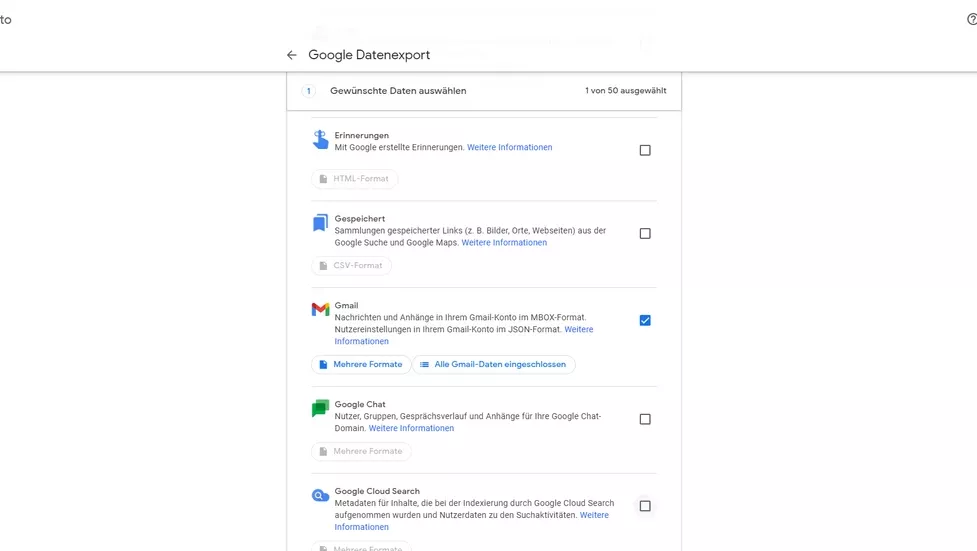Tick the Gespeichert checkbox
This screenshot has width=977, height=551.
pos(645,233)
